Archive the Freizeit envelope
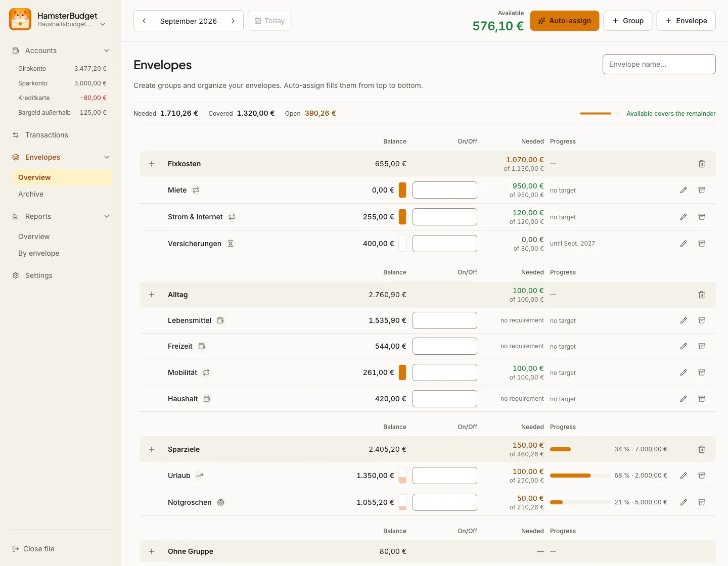Screen dimensions: 728x566 click(x=702, y=346)
